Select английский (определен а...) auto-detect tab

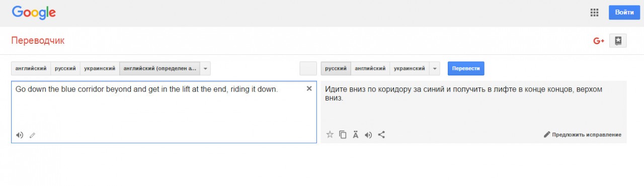[159, 68]
